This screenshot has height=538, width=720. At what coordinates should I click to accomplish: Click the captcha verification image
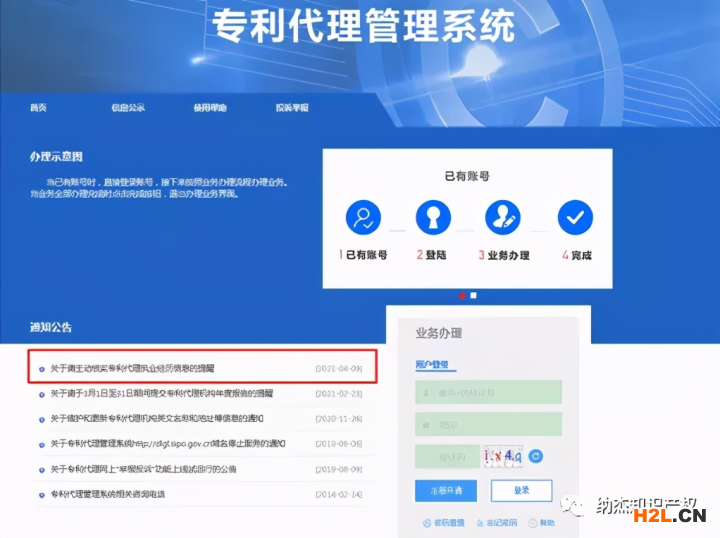click(502, 456)
